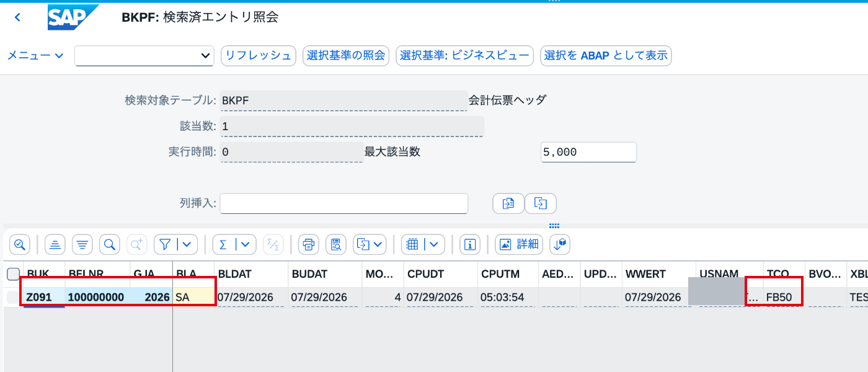Sort the table in descending order
Viewport: 868px width, 372px height.
coord(82,244)
